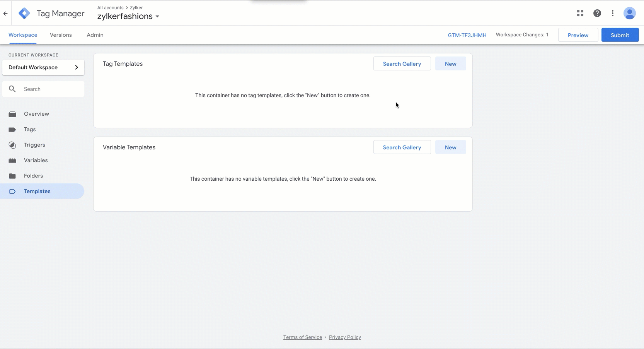The width and height of the screenshot is (644, 349).
Task: Create New Tag Template
Action: (451, 64)
